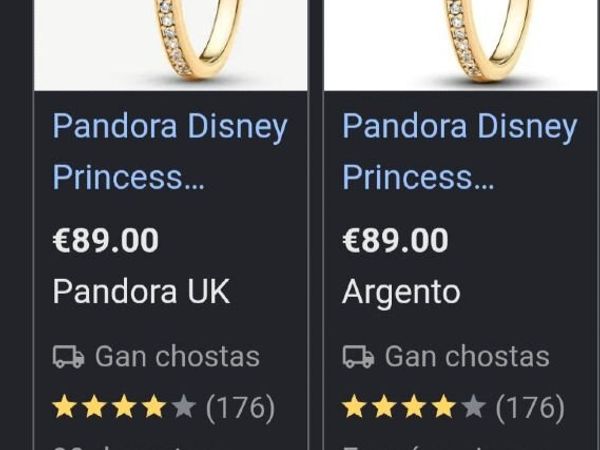Click 'Gan chostas' text in Pandora UK card

click(178, 356)
